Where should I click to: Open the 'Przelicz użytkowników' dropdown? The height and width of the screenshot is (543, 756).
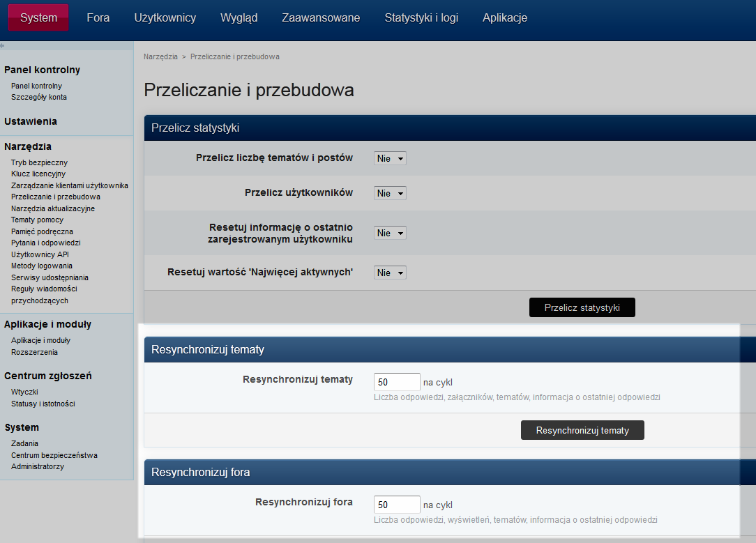pos(389,193)
